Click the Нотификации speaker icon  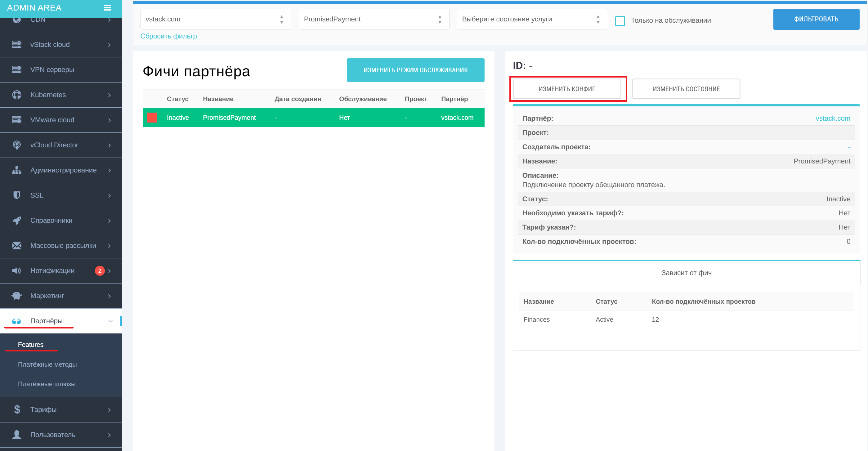point(16,271)
